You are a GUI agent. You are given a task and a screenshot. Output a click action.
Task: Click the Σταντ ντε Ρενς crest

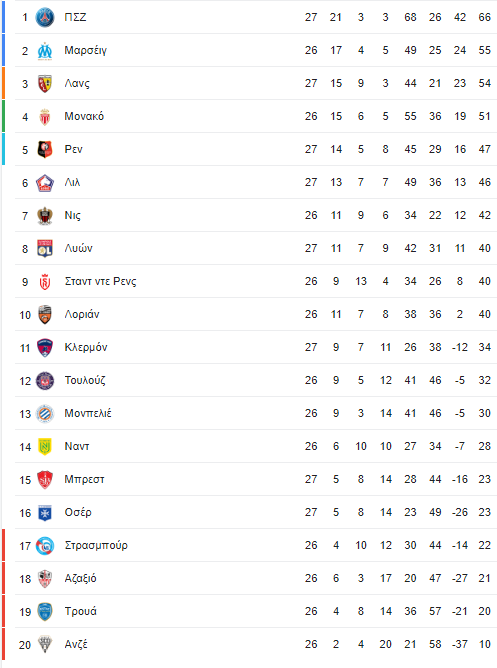point(45,282)
